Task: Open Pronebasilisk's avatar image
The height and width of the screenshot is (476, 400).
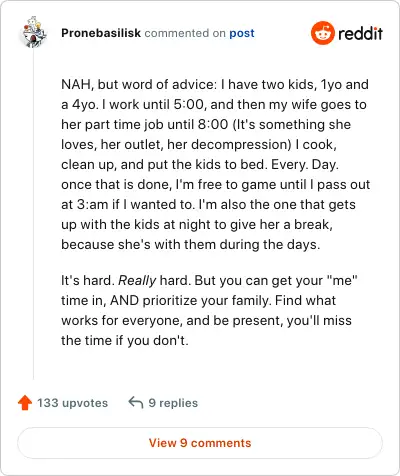Action: [x=33, y=32]
